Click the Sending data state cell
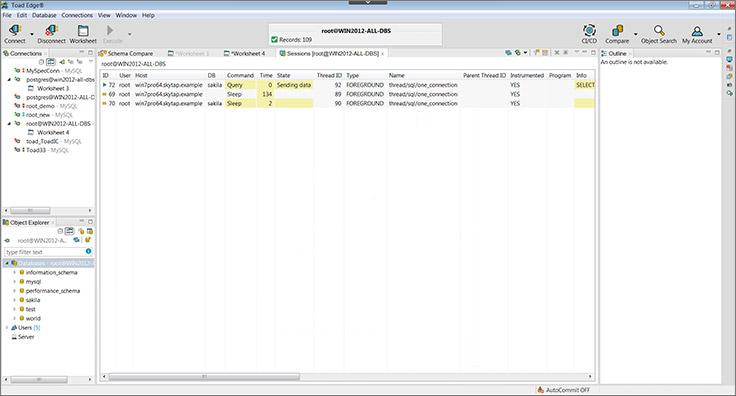736x396 pixels. [x=294, y=85]
